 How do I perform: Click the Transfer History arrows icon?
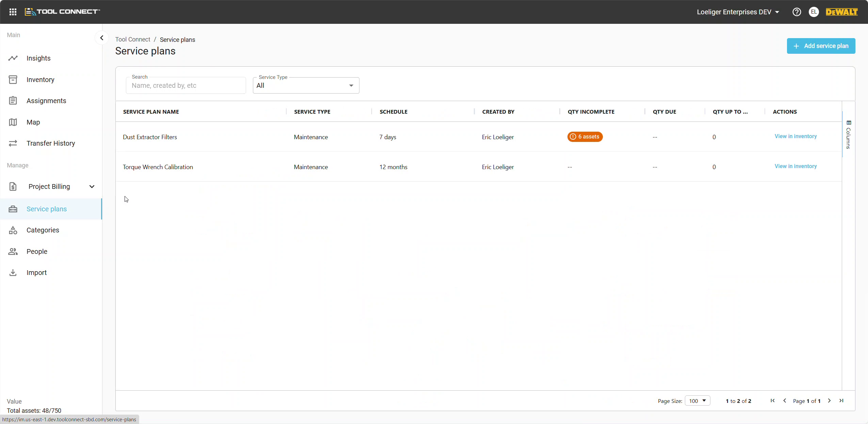point(13,143)
